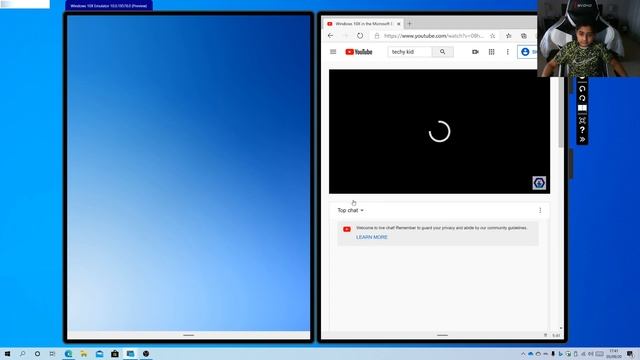Click the right screen bottom gesture handle
Image resolution: width=640 pixels, height=360 pixels.
click(x=442, y=336)
